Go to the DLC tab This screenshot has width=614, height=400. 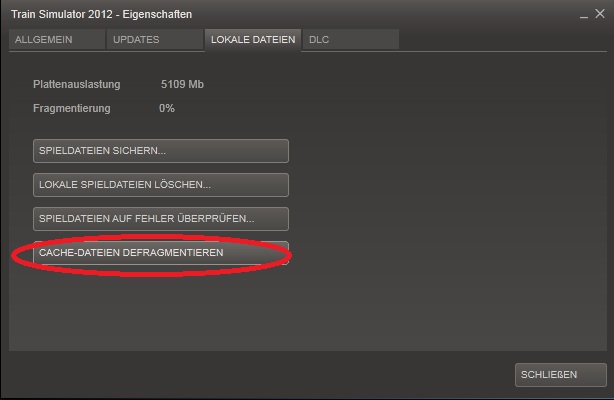pos(351,40)
